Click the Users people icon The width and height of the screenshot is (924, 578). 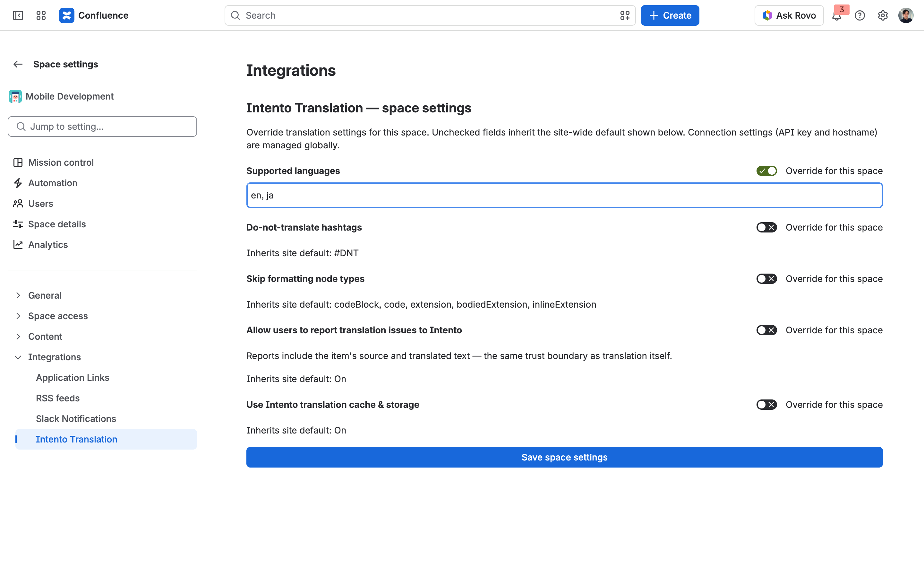point(18,203)
